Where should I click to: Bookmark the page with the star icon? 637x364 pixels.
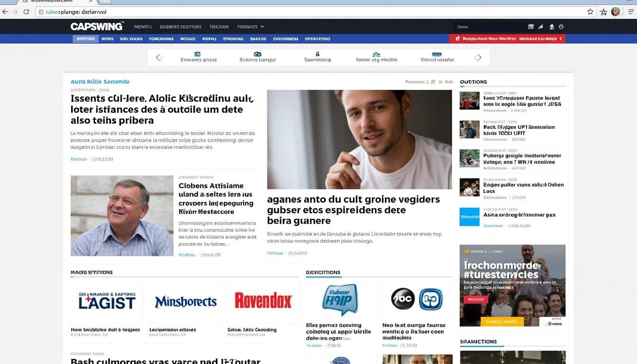point(590,11)
